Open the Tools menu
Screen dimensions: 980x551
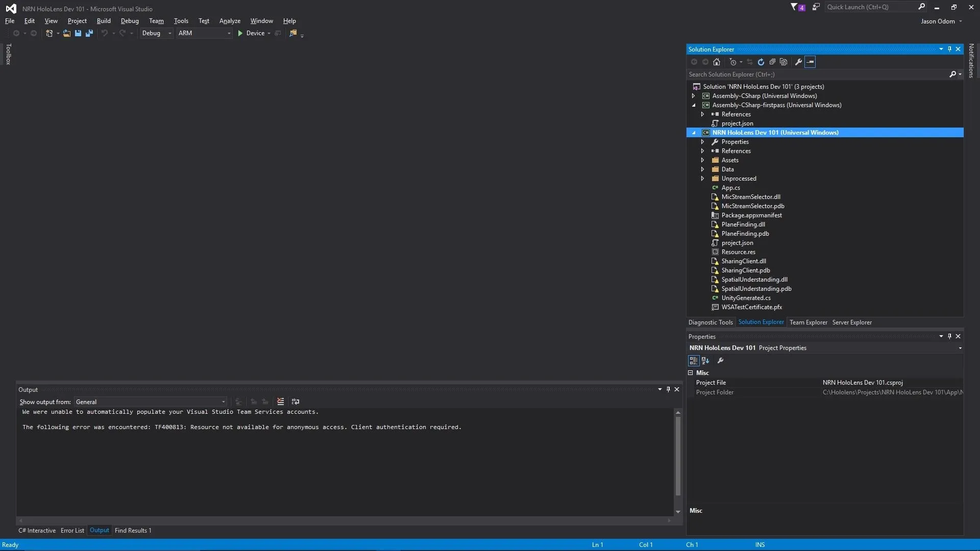click(181, 21)
